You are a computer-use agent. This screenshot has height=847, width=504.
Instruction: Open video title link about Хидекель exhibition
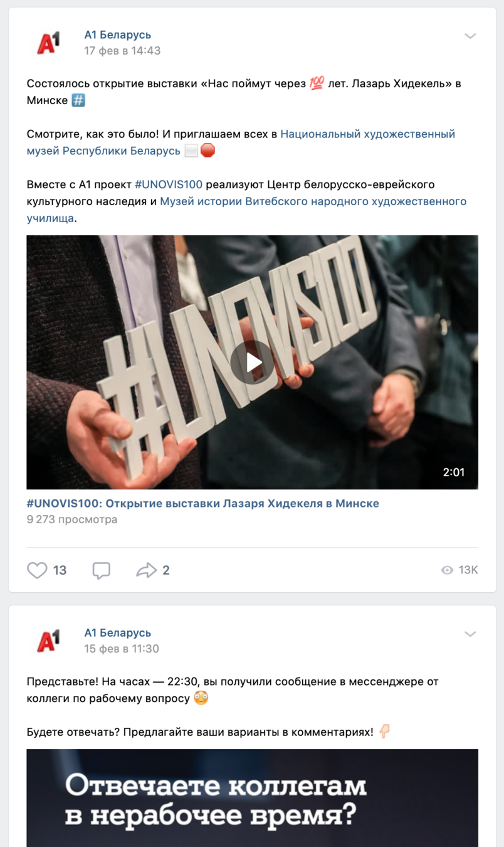tap(203, 503)
